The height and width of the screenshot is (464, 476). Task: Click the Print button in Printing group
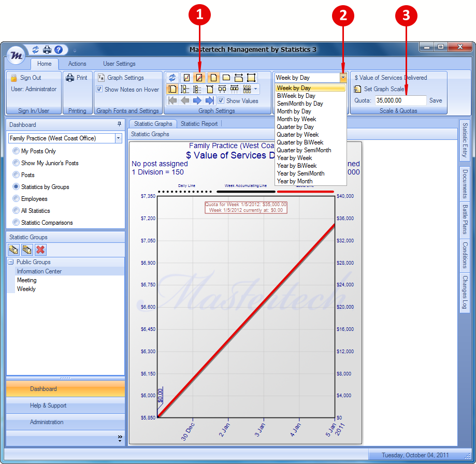77,78
